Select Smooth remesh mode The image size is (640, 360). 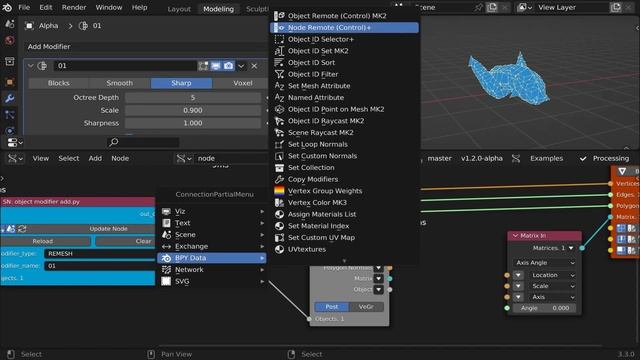click(120, 83)
